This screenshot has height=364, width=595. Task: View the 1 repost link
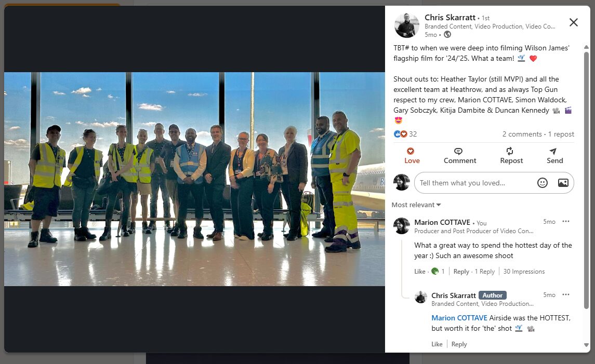tap(561, 134)
